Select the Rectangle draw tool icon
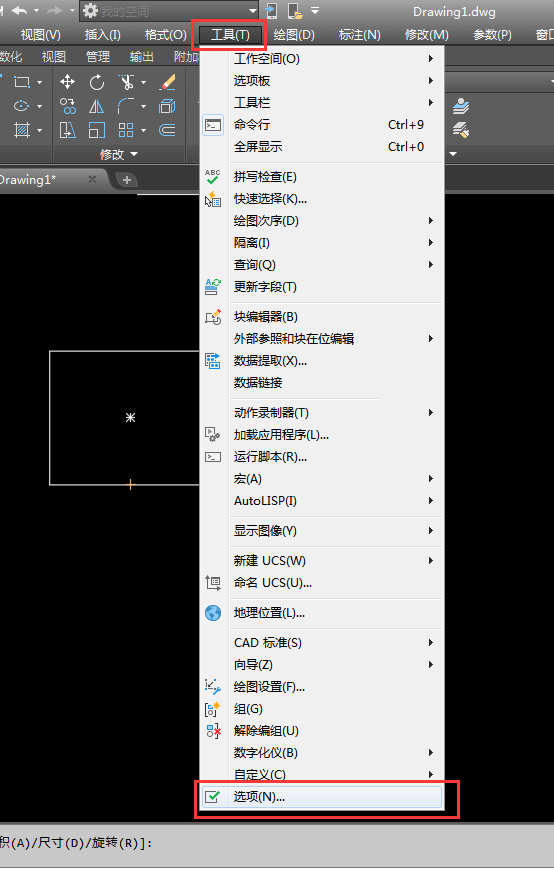 tap(22, 82)
